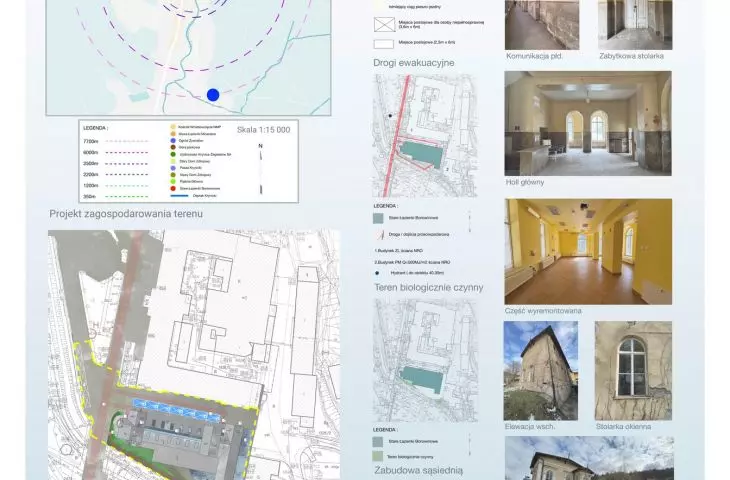Click "6000m" legend entry
730x480 pixels.
[x=91, y=152]
